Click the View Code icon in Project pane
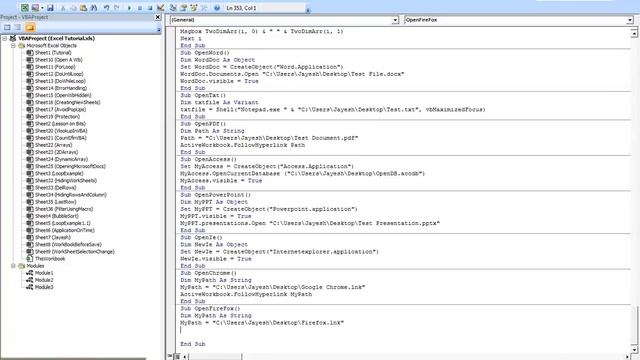 (x=7, y=27)
